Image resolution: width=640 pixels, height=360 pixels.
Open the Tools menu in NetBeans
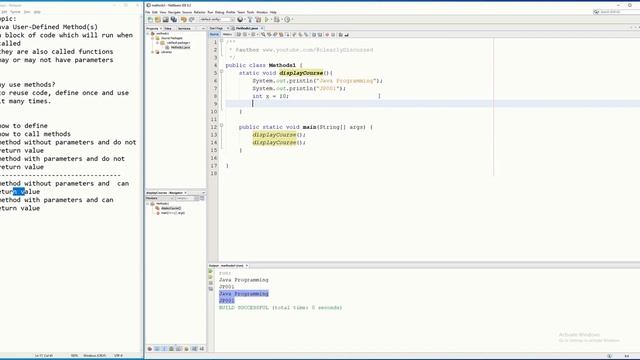click(251, 12)
